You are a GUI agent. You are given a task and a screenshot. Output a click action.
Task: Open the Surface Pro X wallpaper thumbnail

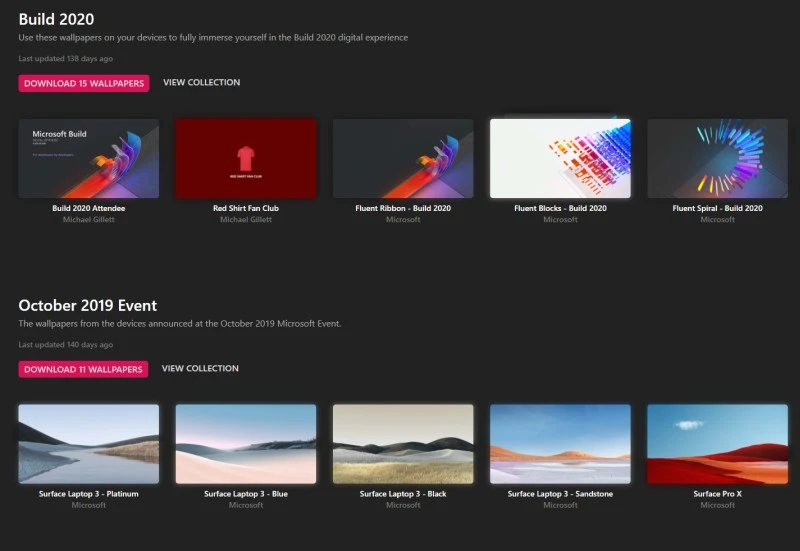click(717, 444)
